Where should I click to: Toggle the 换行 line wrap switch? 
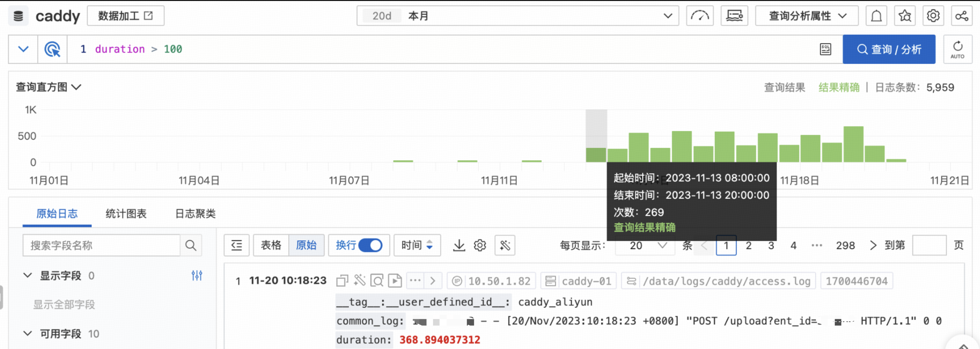point(370,245)
